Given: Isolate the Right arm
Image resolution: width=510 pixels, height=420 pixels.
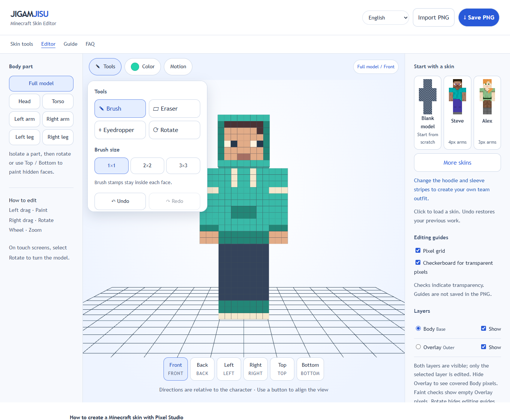Looking at the screenshot, I should coord(58,119).
